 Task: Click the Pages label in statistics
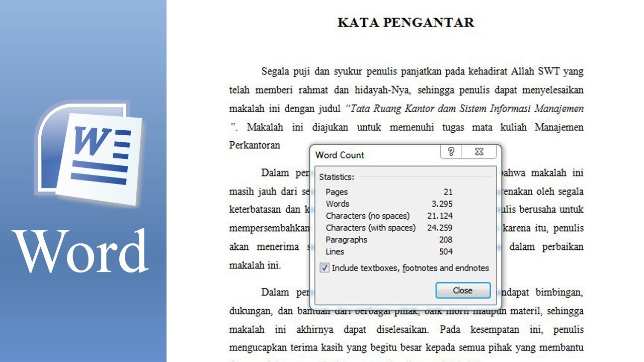pos(337,192)
